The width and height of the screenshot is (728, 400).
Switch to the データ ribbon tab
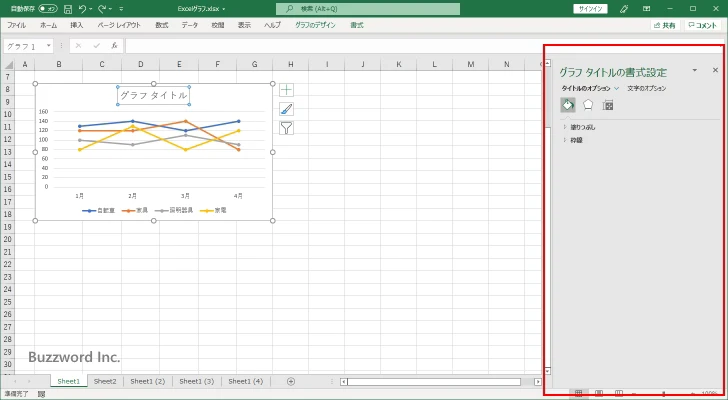coord(189,25)
